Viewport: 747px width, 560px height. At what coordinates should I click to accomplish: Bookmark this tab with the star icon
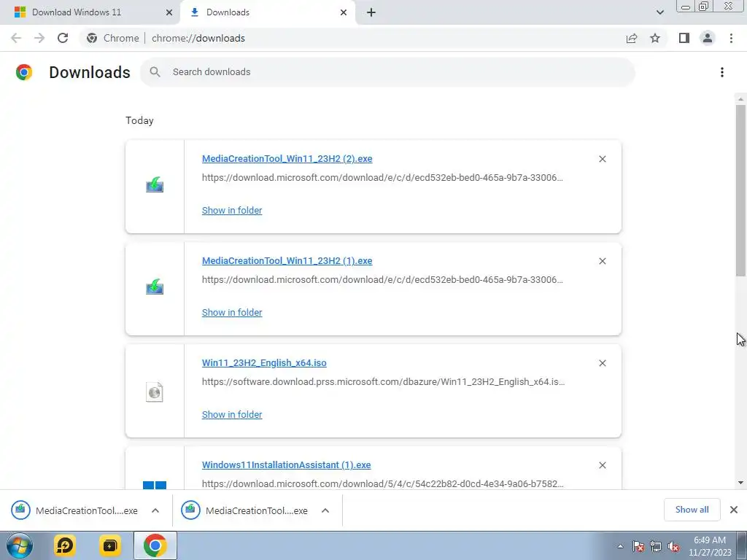[x=655, y=38]
